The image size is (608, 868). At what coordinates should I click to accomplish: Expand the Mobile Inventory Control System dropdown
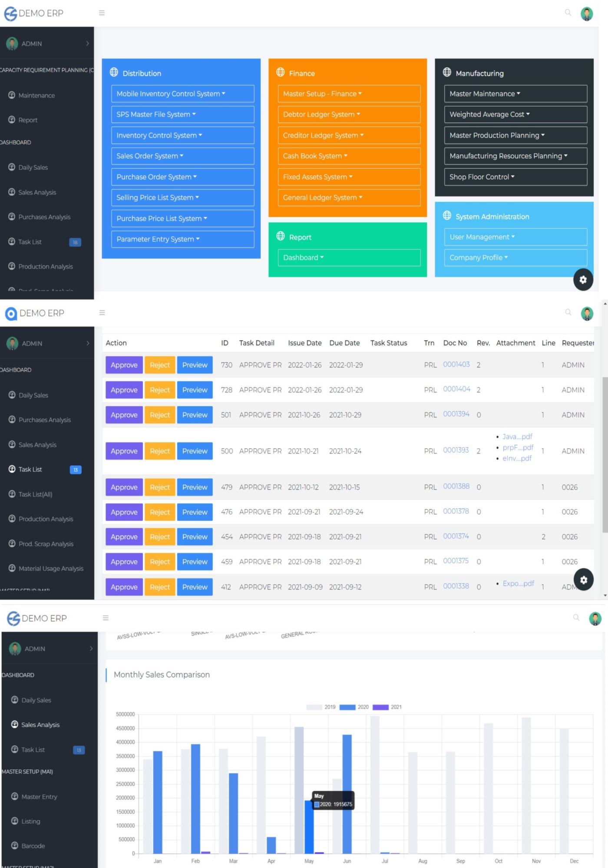tap(182, 94)
